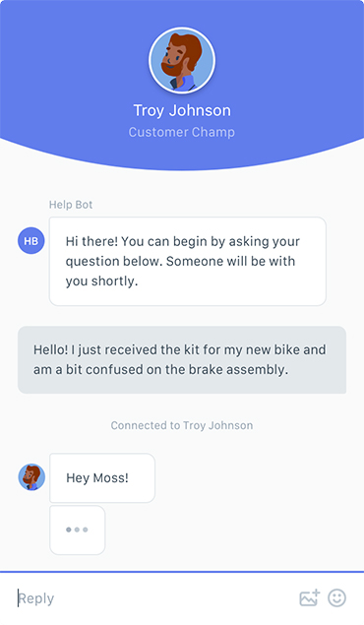Click small Troy avatar beside Hey Moss
The height and width of the screenshot is (625, 364).
coord(31,476)
